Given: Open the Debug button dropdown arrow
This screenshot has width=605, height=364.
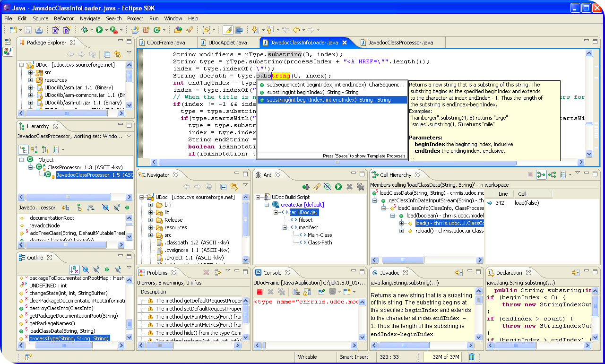Looking at the screenshot, I should [x=91, y=30].
